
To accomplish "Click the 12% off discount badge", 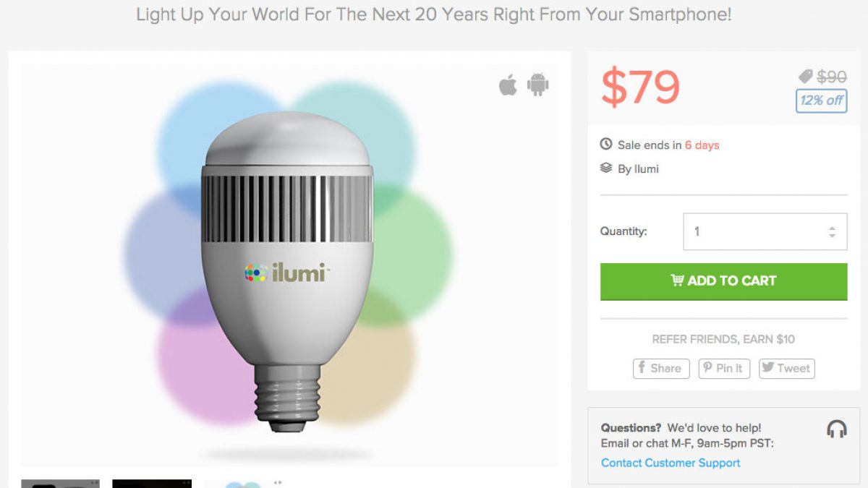I will (x=821, y=100).
